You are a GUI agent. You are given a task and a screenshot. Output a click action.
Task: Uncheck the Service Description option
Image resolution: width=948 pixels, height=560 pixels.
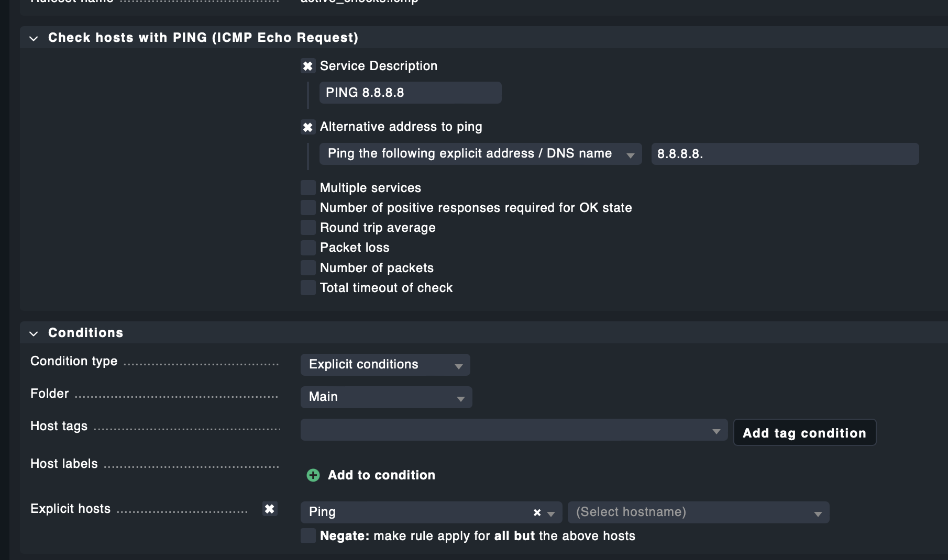(308, 66)
